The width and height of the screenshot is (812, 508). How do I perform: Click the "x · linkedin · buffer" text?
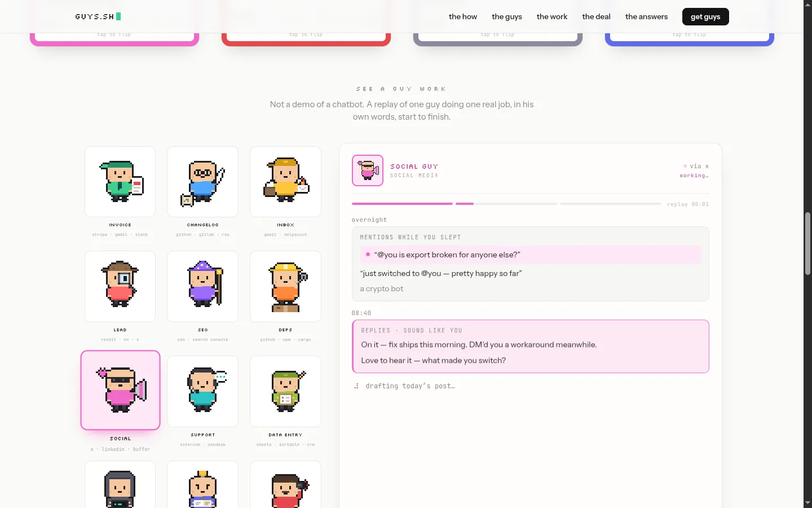coord(120,449)
